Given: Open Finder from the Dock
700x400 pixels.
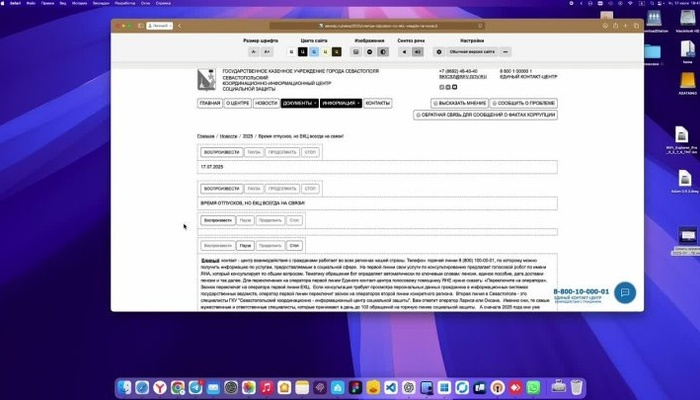Looking at the screenshot, I should click(x=125, y=387).
